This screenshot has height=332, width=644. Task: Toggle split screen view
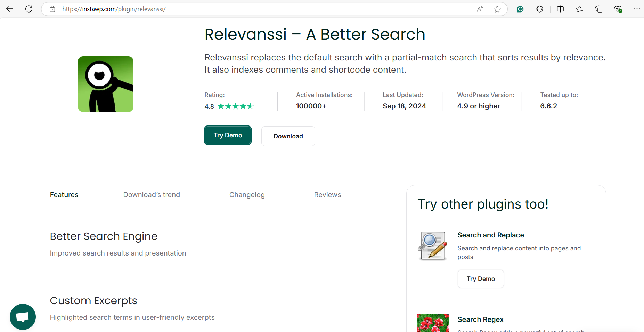click(x=560, y=9)
